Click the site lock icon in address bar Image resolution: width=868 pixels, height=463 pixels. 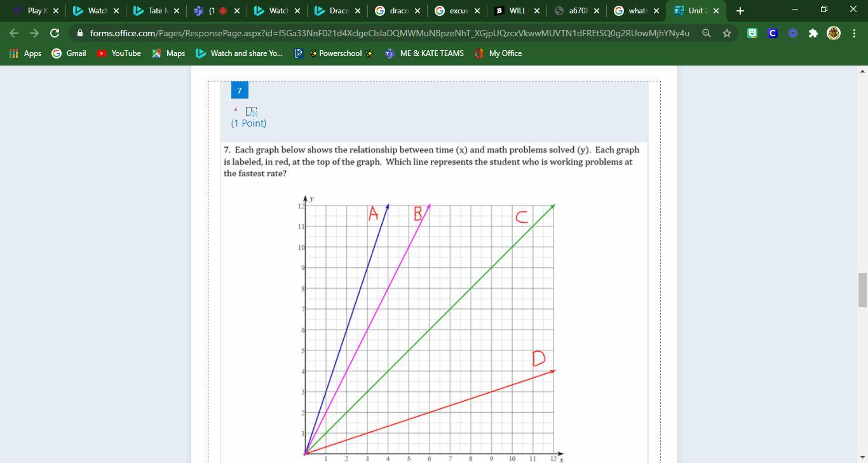[79, 33]
